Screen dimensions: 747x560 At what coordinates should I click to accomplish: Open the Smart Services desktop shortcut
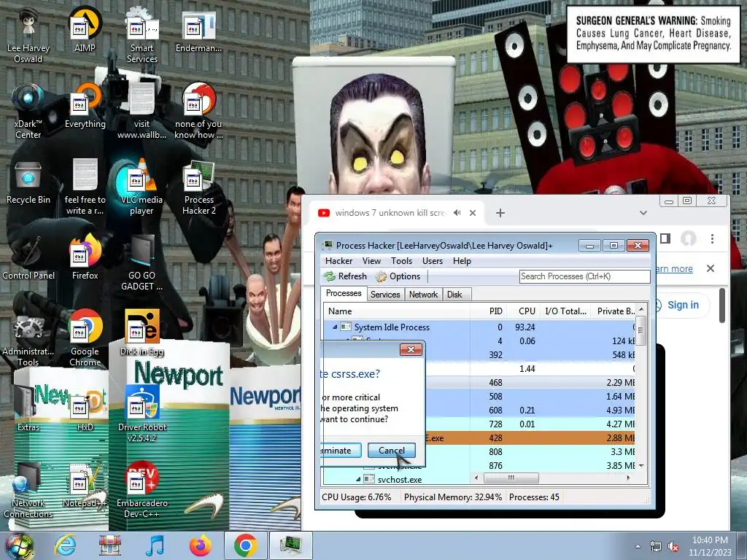[142, 36]
